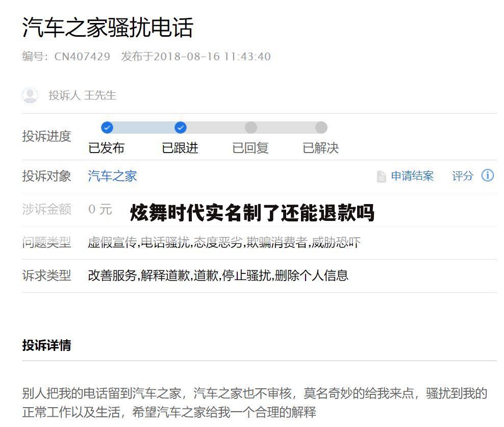Click the 0 元 amount value
504x427 pixels.
tap(100, 209)
